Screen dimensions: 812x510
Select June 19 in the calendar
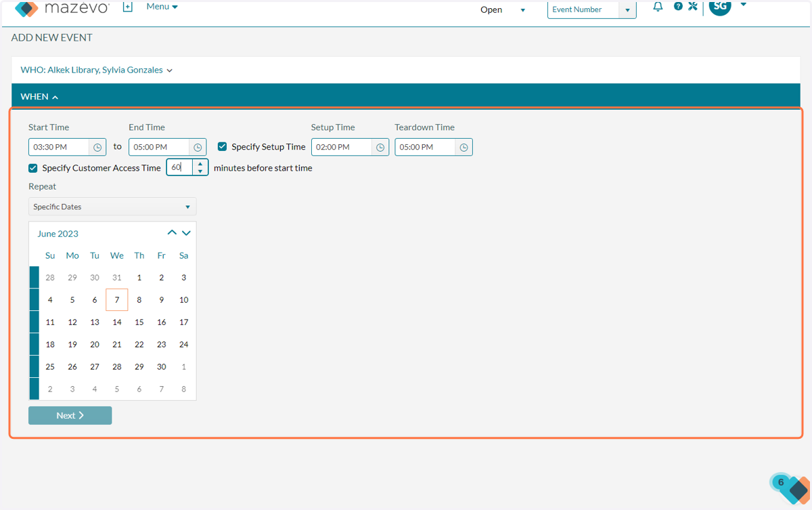click(72, 345)
